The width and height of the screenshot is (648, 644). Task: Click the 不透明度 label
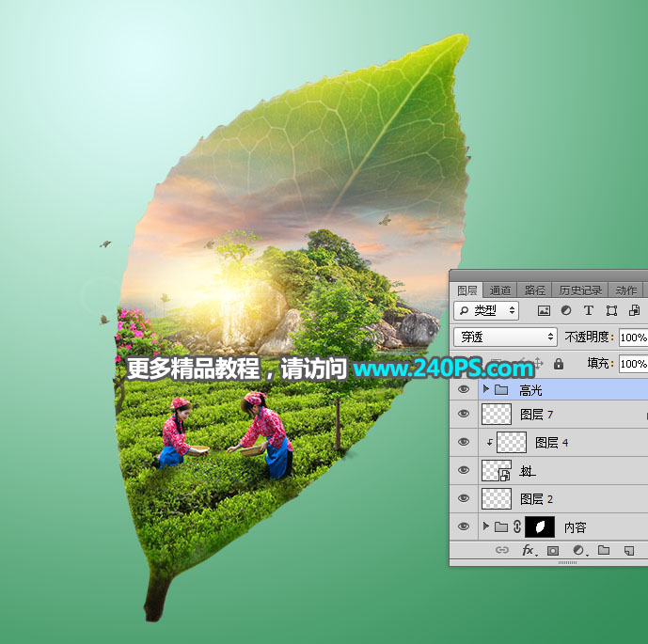point(589,338)
